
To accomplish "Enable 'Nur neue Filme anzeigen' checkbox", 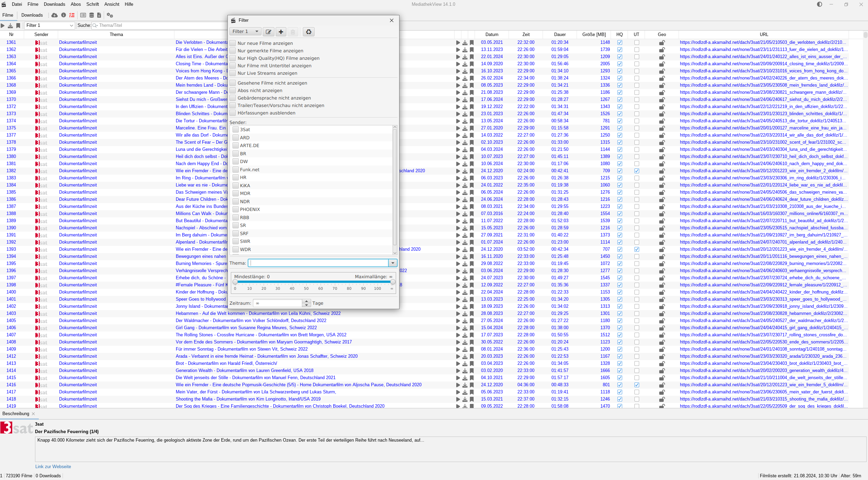I will [x=233, y=43].
